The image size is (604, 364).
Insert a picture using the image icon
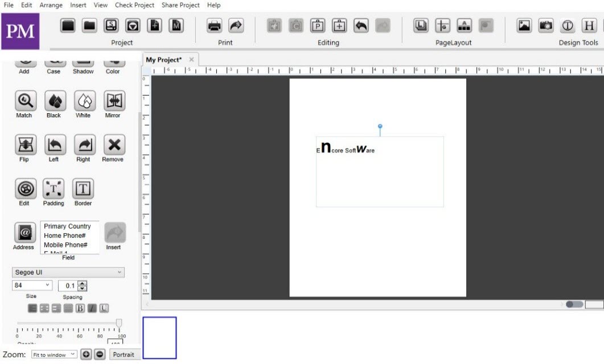[x=524, y=26]
